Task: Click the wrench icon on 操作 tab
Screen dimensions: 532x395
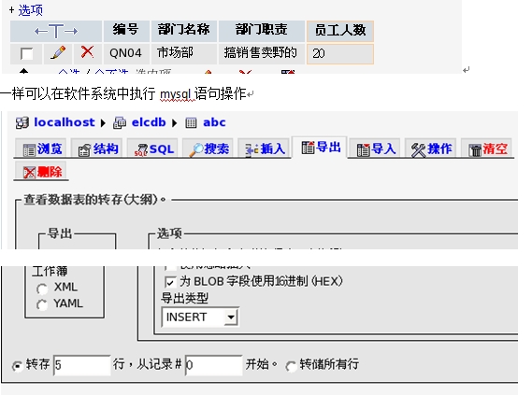Action: (418, 149)
